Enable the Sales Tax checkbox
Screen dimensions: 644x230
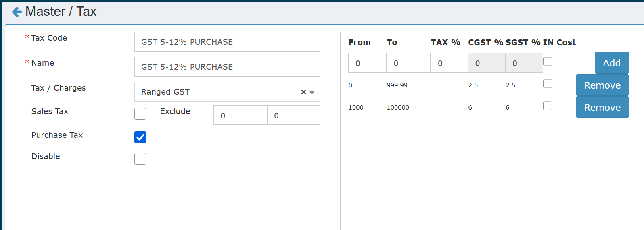pyautogui.click(x=140, y=114)
